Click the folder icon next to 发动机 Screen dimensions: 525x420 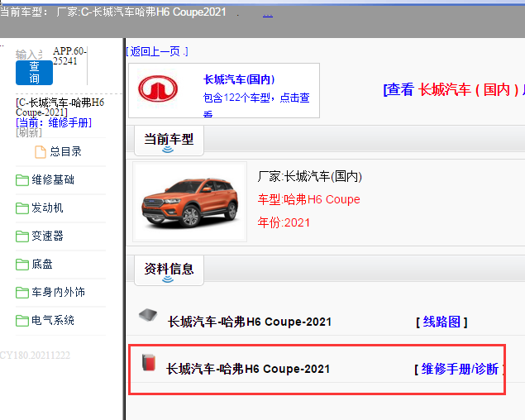[x=22, y=208]
